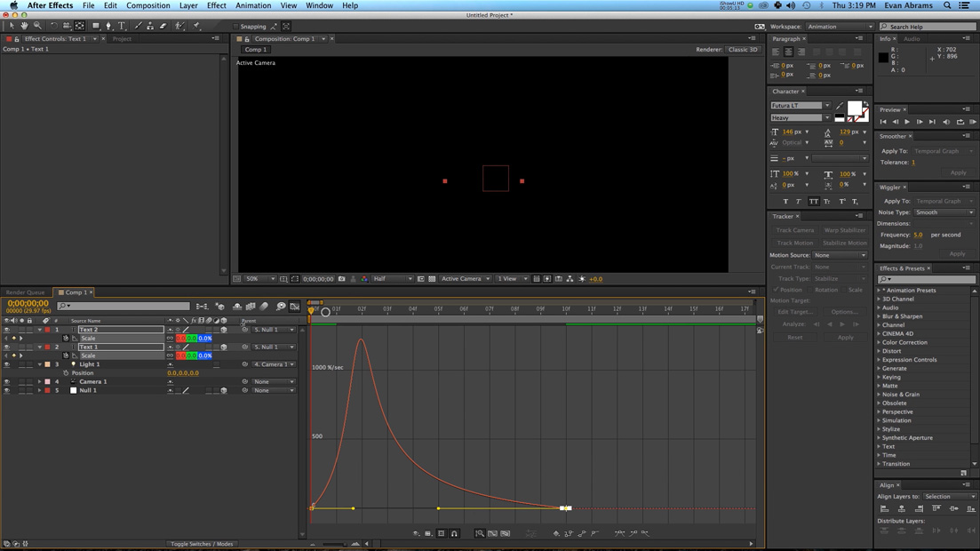Toggle the transparency grid in viewer
The height and width of the screenshot is (551, 980).
tap(432, 279)
